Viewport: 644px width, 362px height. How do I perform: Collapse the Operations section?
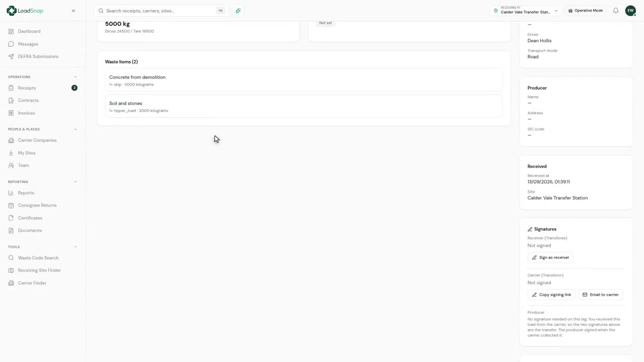(75, 77)
